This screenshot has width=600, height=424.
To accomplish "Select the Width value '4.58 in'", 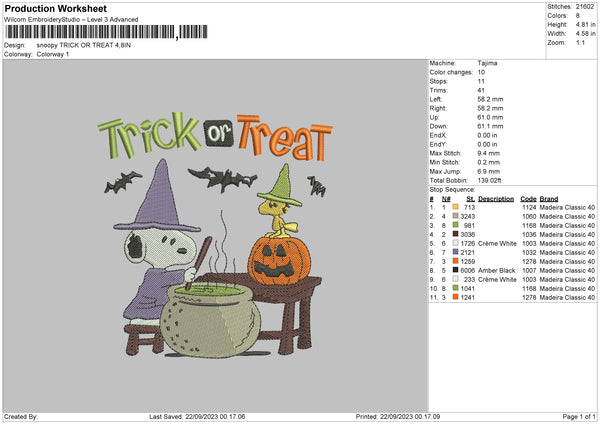I will [585, 34].
